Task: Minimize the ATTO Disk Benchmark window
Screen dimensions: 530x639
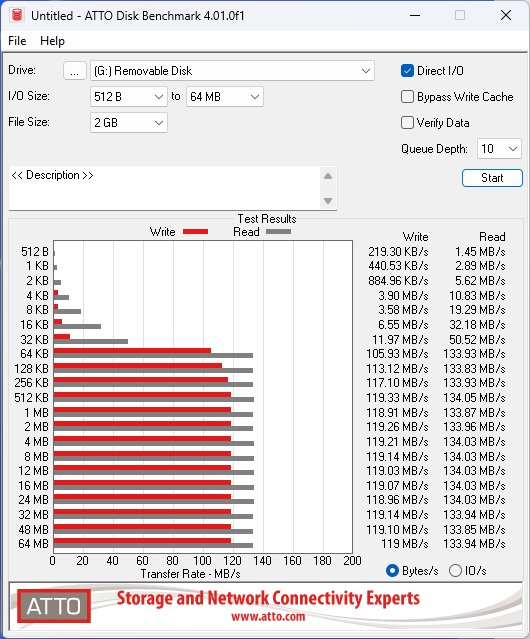Action: [415, 15]
